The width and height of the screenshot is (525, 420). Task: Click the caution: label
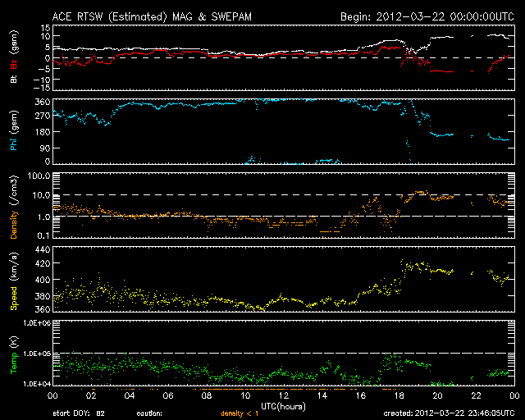pos(149,413)
